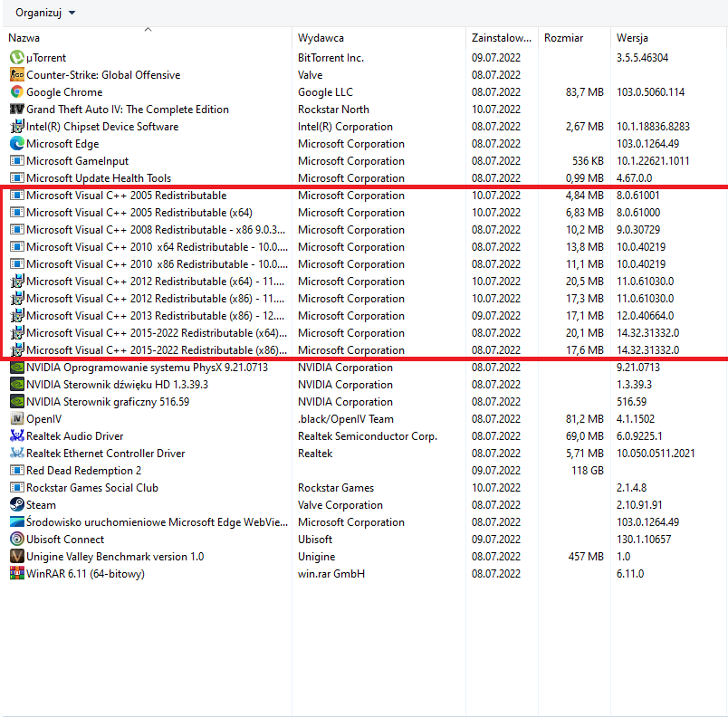The image size is (728, 717).
Task: Click the Realtek Audio Driver icon
Action: pos(17,435)
